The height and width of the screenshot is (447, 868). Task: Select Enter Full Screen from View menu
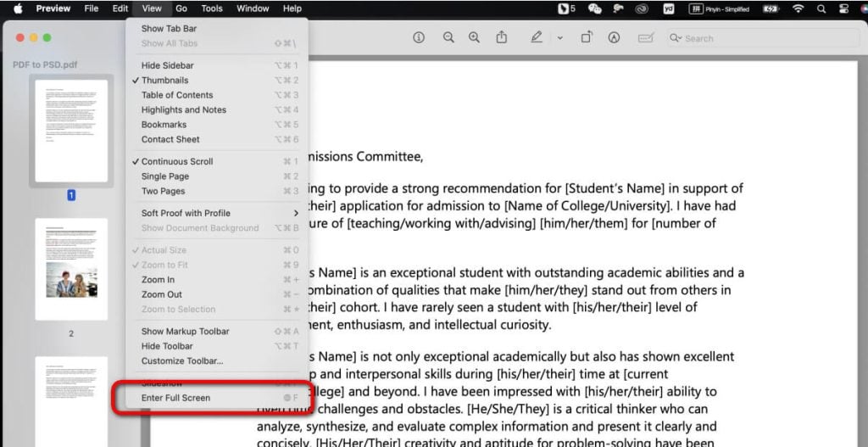(x=175, y=398)
